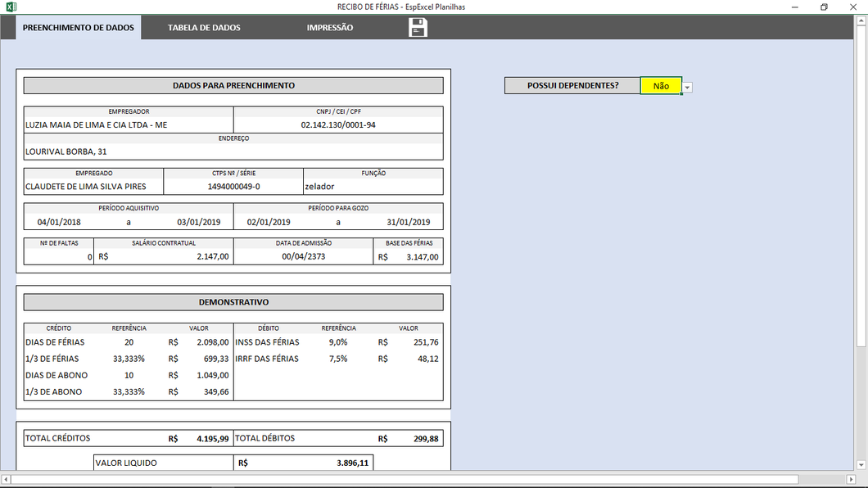Click the floppy disk save icon
Screen dimensions: 868x488
[x=418, y=28]
